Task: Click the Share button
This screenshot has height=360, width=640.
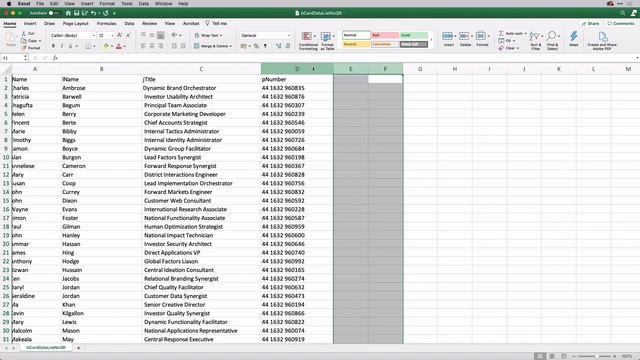Action: pos(591,24)
